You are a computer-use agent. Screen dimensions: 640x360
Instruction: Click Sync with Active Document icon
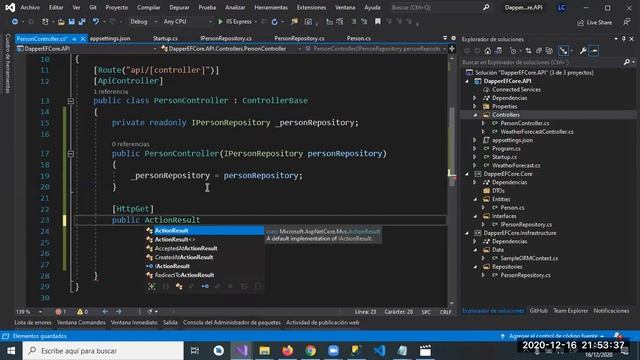pos(528,51)
